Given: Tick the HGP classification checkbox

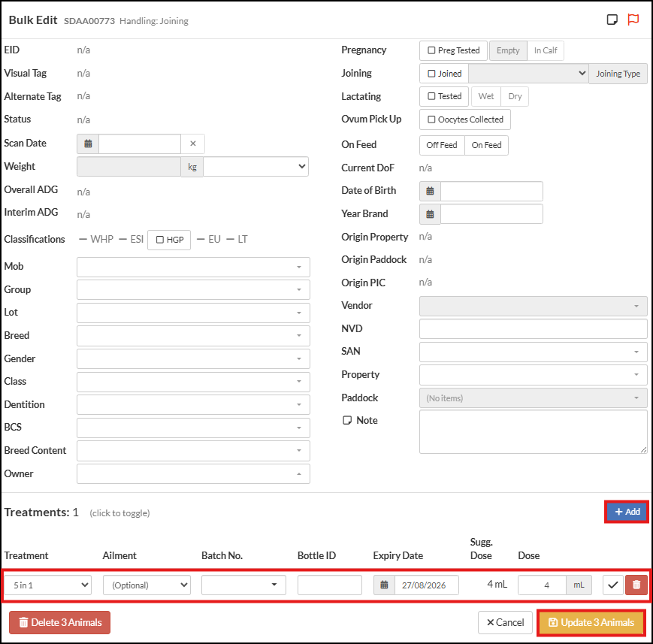Looking at the screenshot, I should (x=159, y=240).
